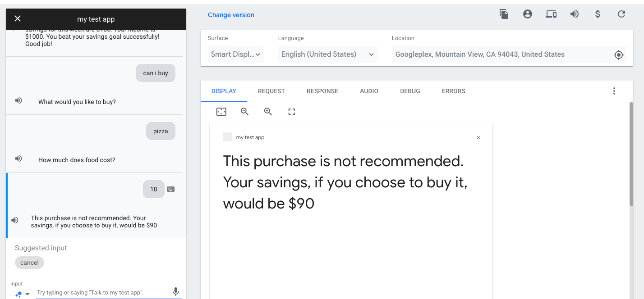Click the location target icon
The height and width of the screenshot is (299, 644).
click(x=619, y=55)
